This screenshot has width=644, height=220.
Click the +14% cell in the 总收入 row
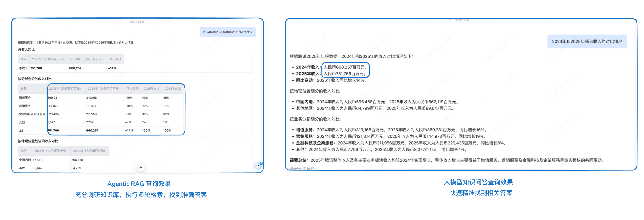click(x=112, y=68)
